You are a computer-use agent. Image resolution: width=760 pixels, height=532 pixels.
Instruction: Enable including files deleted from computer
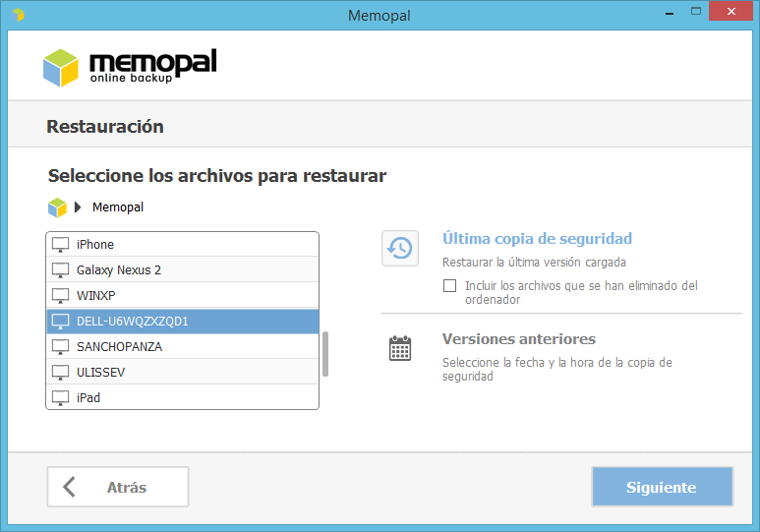point(449,285)
